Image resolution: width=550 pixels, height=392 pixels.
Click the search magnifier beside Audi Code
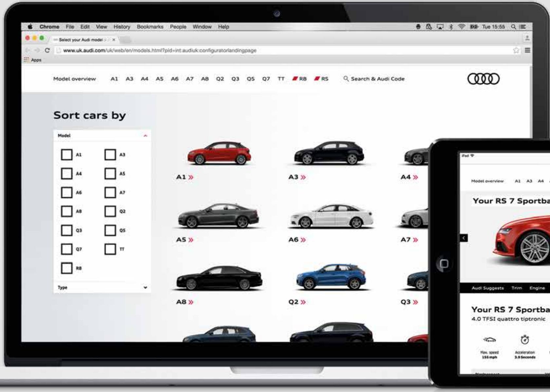(346, 79)
